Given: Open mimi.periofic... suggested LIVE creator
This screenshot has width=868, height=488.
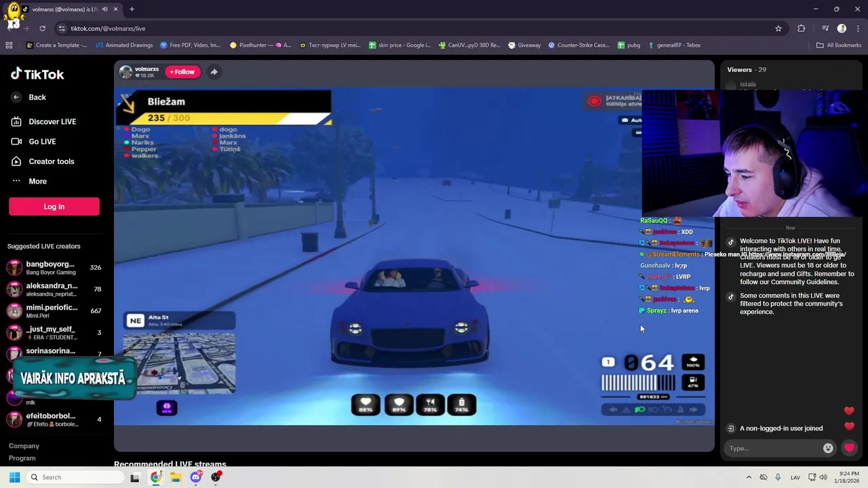Looking at the screenshot, I should coord(54,311).
